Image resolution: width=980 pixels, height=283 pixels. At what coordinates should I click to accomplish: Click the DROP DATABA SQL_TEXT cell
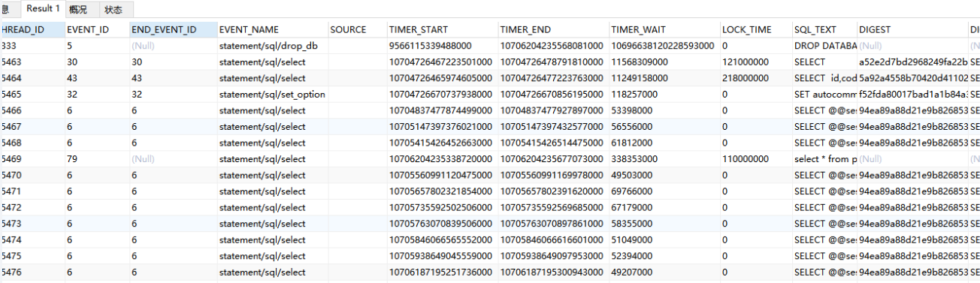point(824,46)
